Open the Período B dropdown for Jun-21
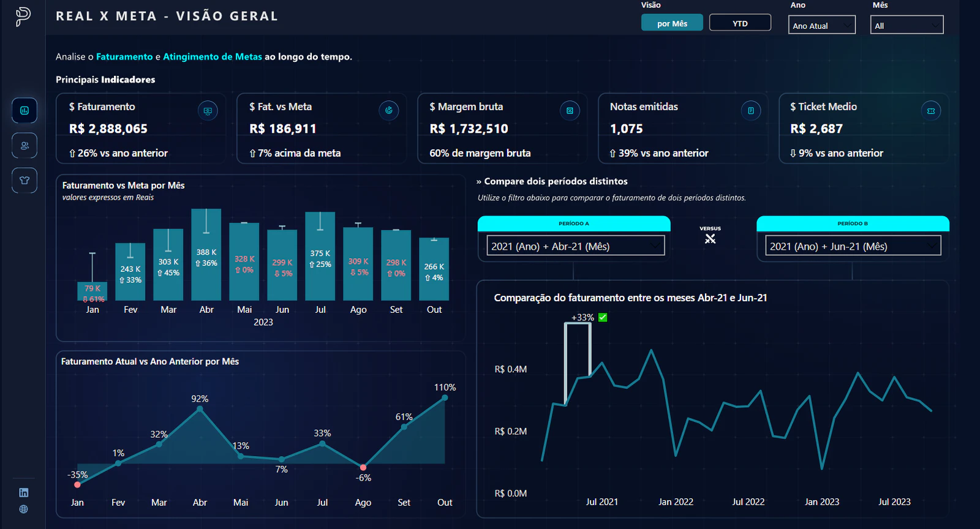This screenshot has width=980, height=529. 853,246
